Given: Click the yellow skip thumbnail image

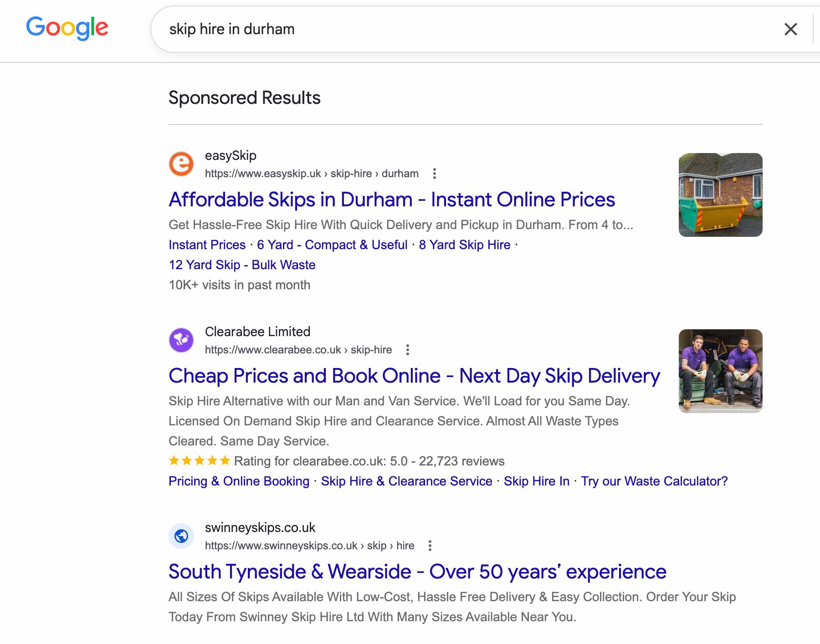Looking at the screenshot, I should pyautogui.click(x=720, y=195).
